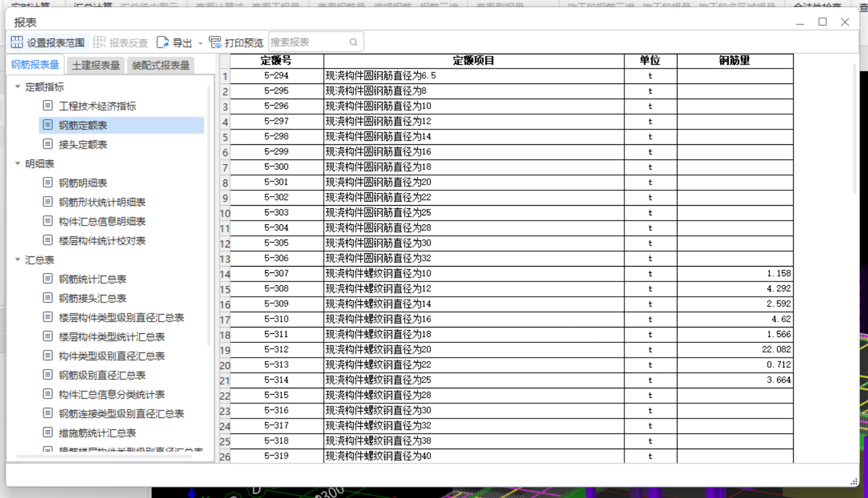Open the 钢筋级别直径汇总表 report

[103, 376]
